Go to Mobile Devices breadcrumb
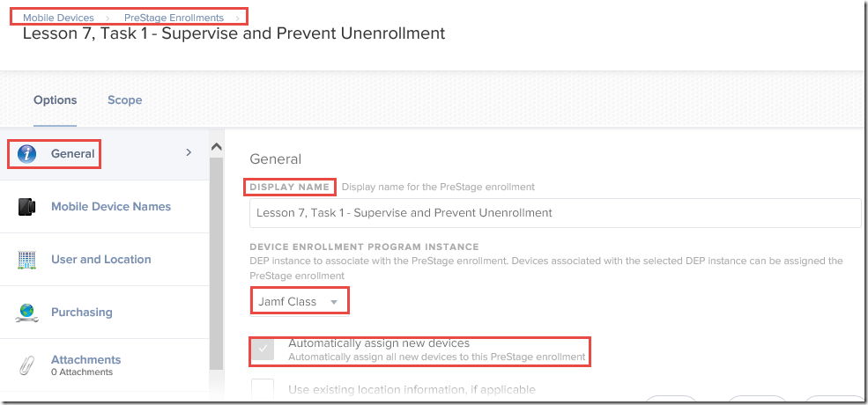The image size is (868, 405). (58, 18)
